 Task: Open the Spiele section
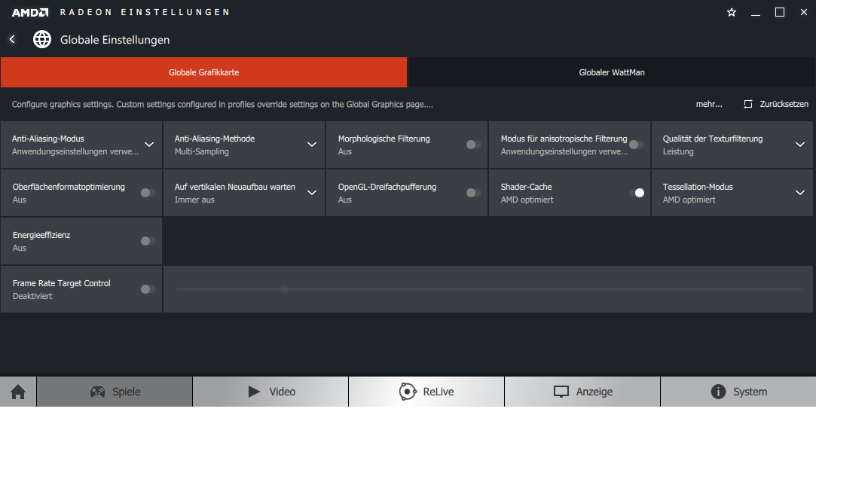click(115, 392)
